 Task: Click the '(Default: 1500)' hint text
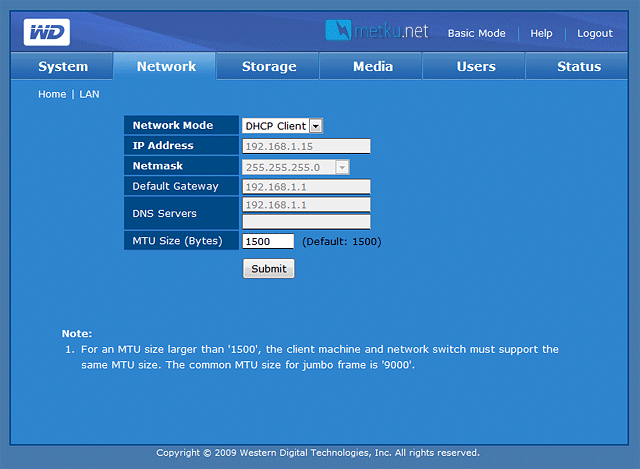pos(342,242)
